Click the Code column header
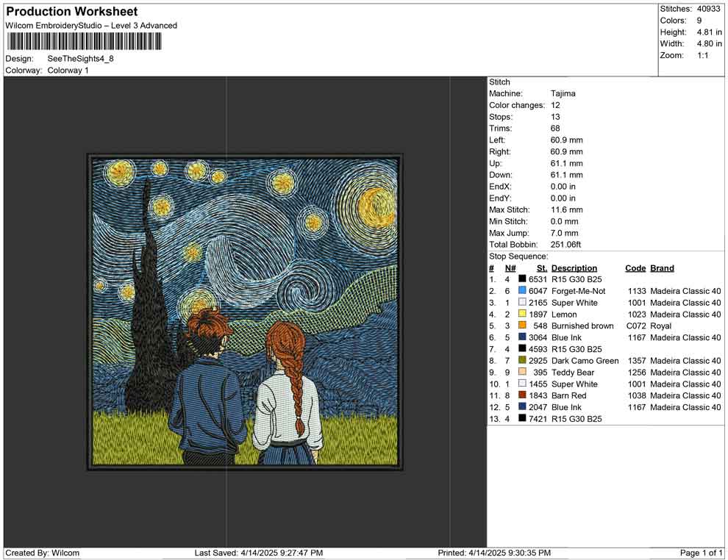 click(x=635, y=268)
